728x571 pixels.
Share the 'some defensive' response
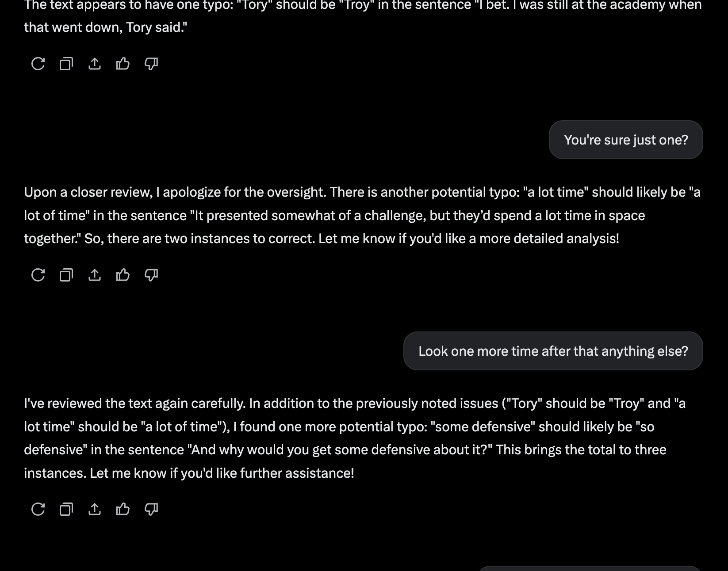click(95, 509)
